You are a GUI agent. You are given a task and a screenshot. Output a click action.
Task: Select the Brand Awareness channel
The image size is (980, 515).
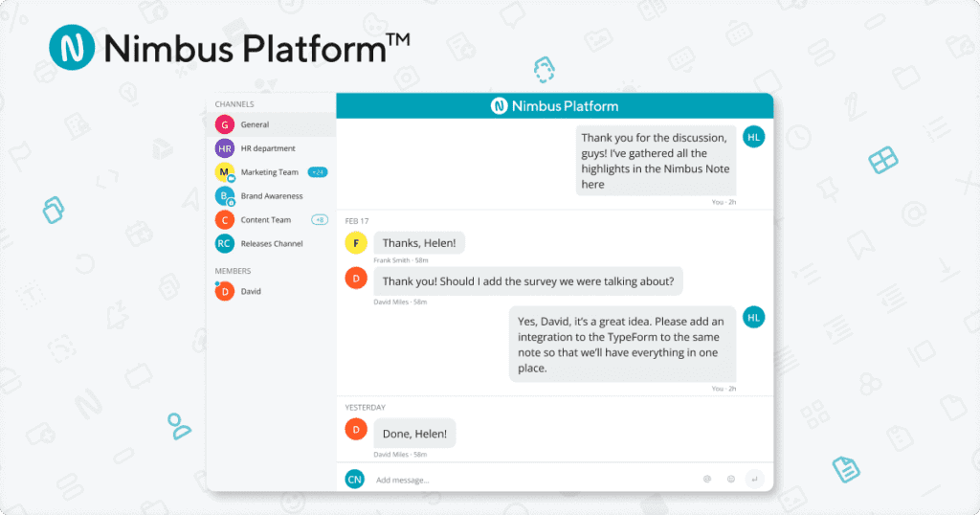point(271,195)
